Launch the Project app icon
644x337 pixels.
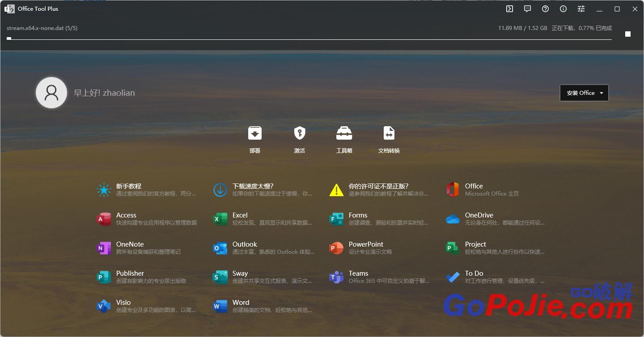(x=453, y=248)
